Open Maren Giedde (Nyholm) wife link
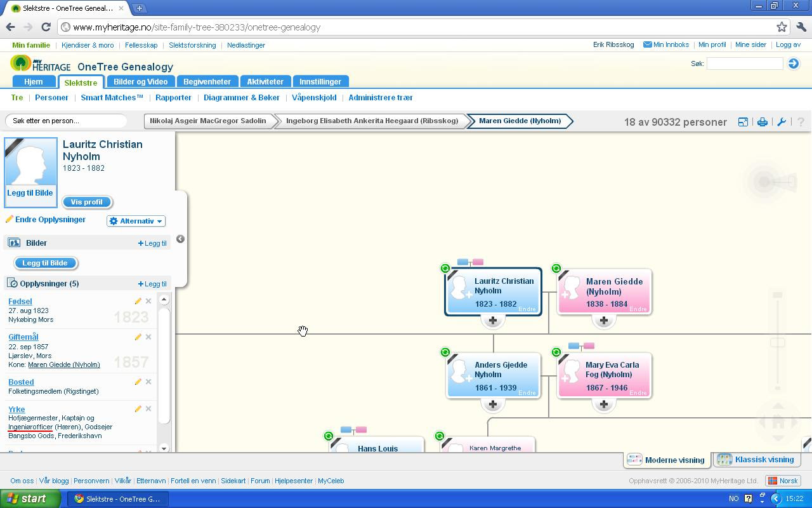The image size is (812, 508). click(x=64, y=364)
